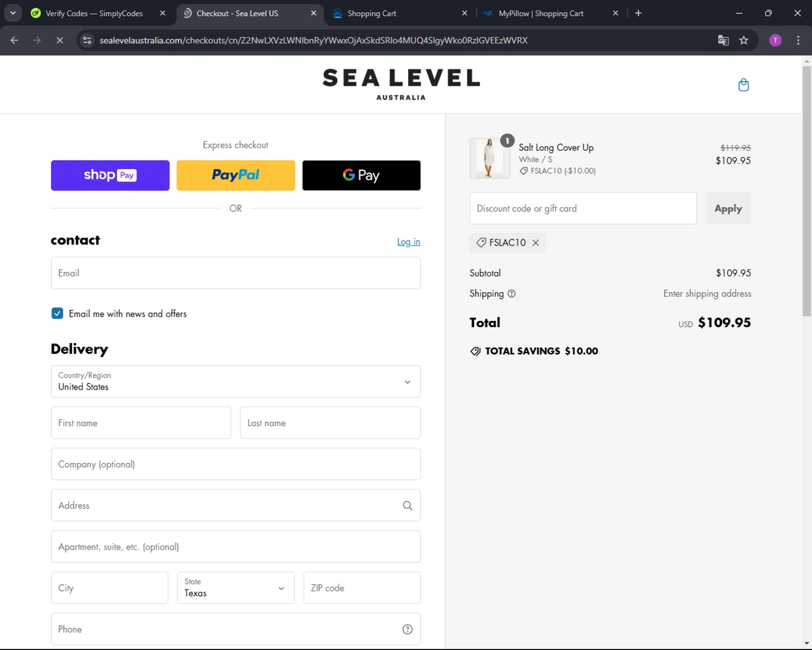
Task: Click the Apartment, suite, etc. field
Action: click(235, 547)
